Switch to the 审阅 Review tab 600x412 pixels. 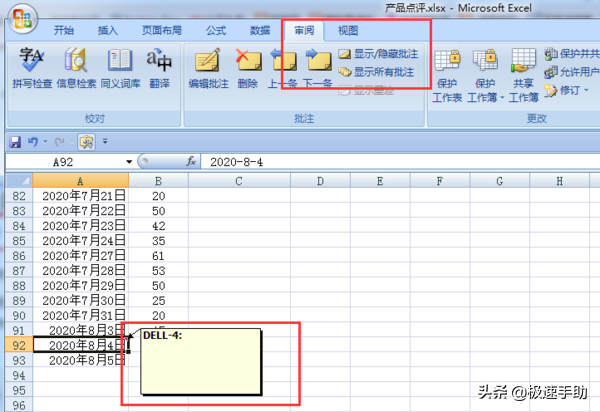coord(304,31)
